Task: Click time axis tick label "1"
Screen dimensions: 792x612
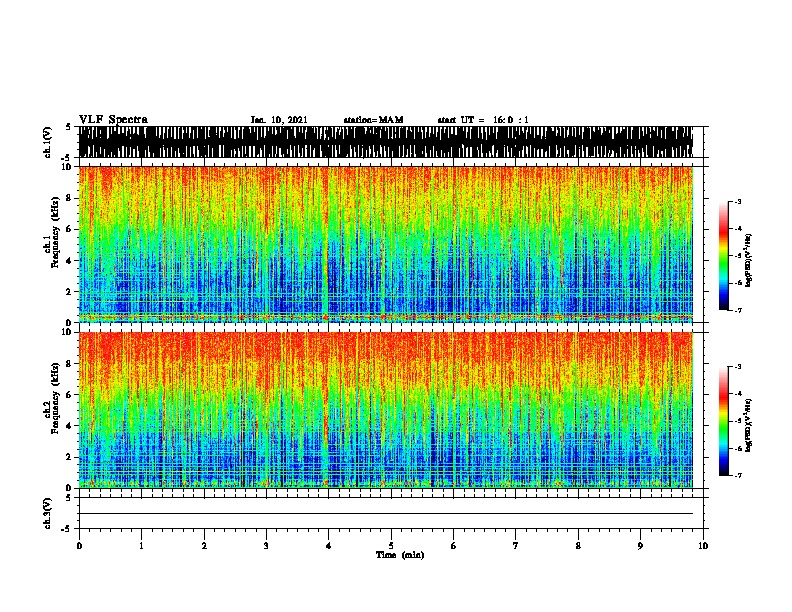Action: click(141, 546)
